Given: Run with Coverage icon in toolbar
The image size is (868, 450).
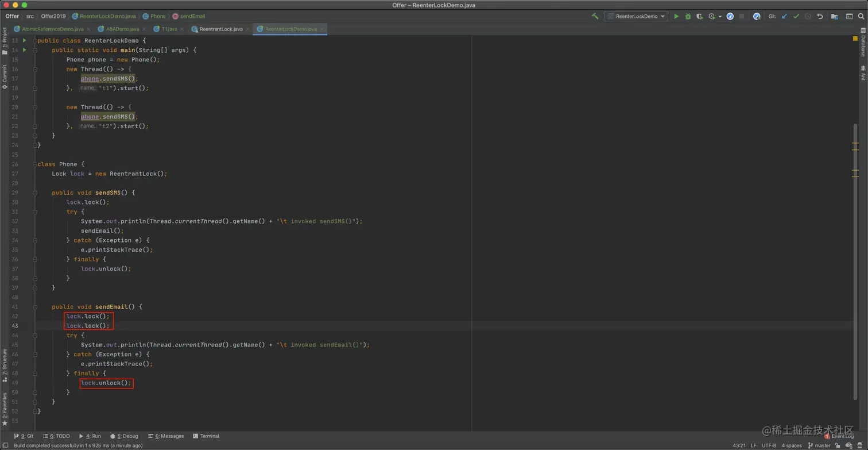Looking at the screenshot, I should pyautogui.click(x=699, y=17).
